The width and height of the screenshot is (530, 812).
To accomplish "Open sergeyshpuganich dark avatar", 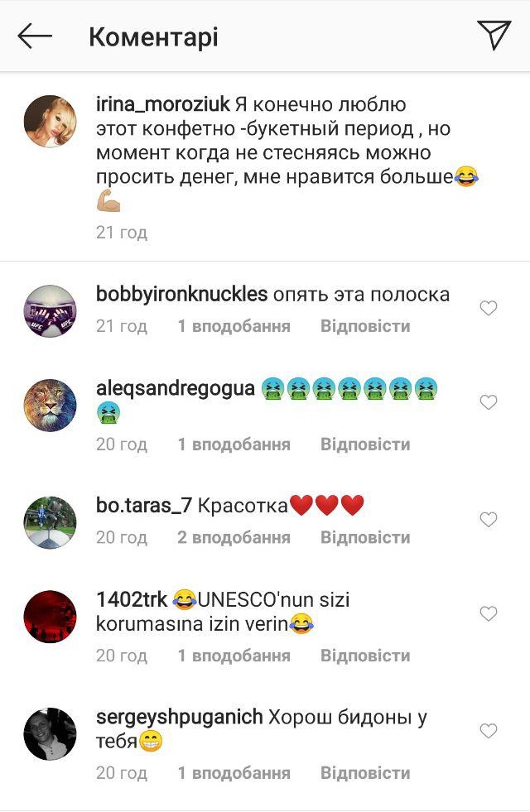I will (x=51, y=733).
